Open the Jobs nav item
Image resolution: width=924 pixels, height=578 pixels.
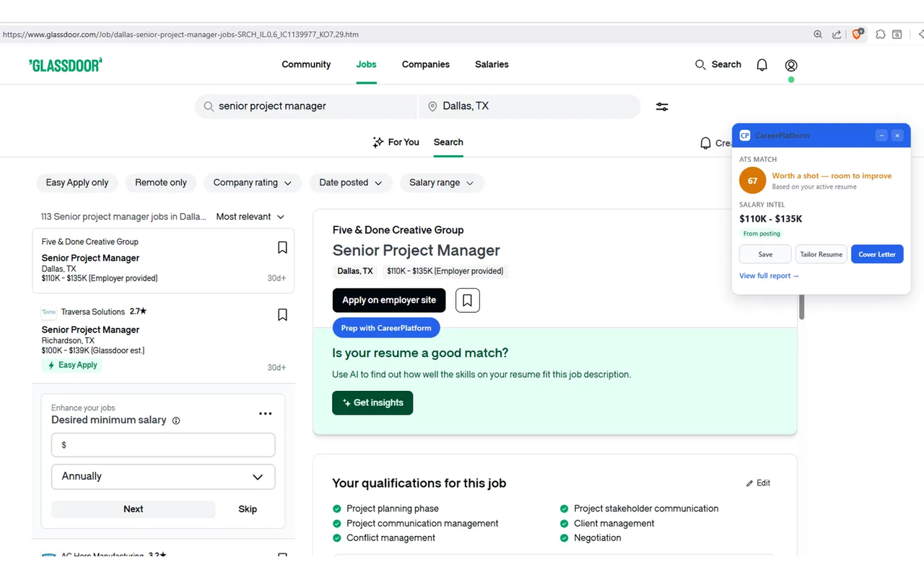tap(366, 64)
